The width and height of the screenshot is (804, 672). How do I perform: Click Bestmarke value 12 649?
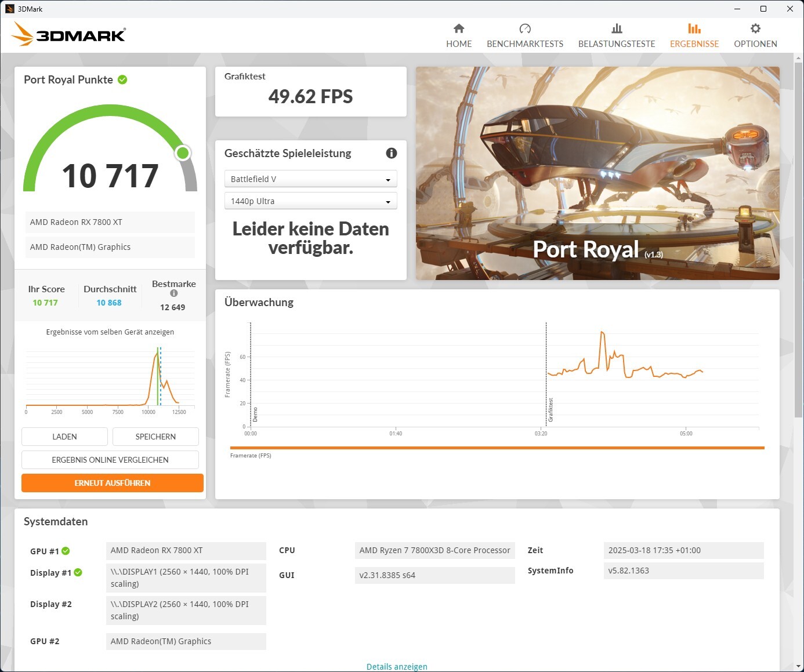[x=173, y=307]
